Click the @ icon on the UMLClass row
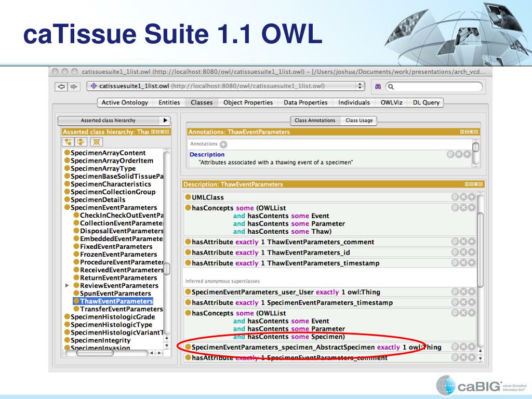 [x=455, y=197]
